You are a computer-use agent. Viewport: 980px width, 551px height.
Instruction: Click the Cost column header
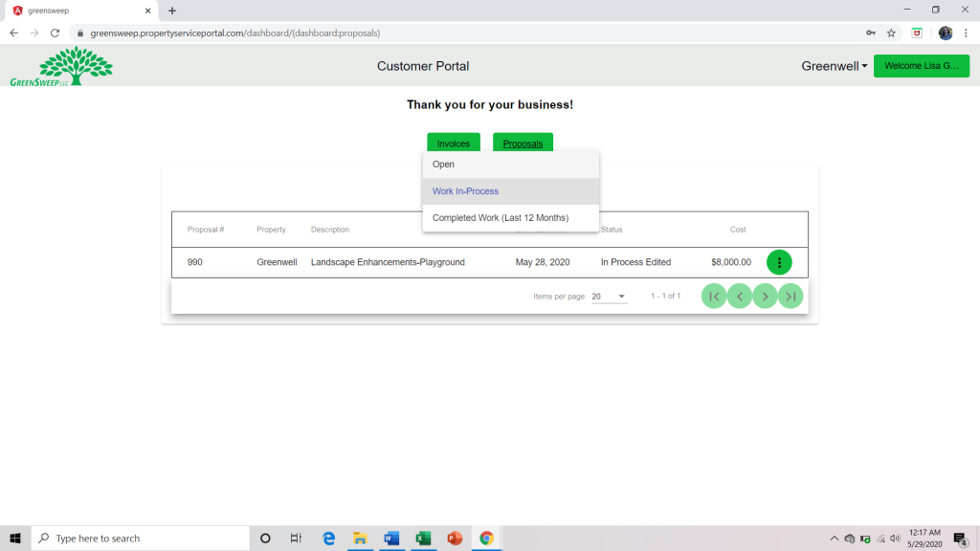pyautogui.click(x=738, y=230)
